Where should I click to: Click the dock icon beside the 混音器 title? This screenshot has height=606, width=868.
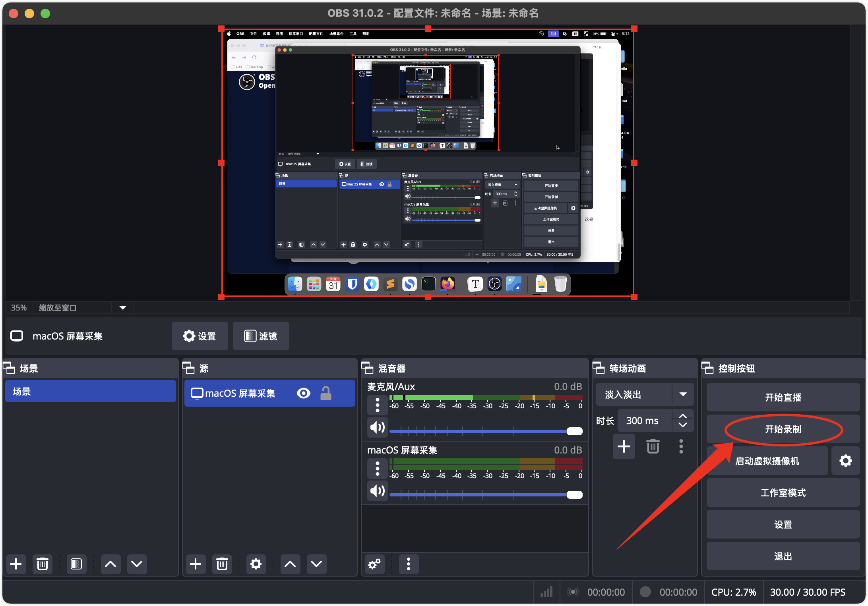pos(368,368)
